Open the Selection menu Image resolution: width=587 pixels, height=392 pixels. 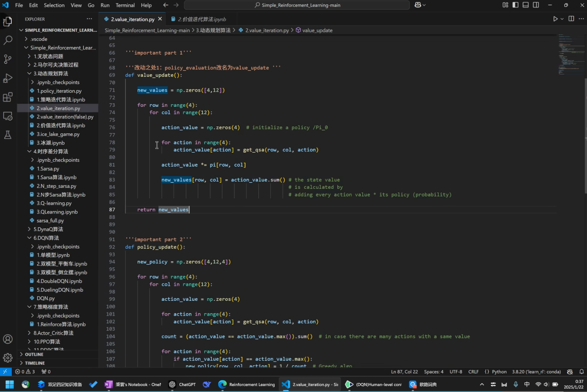[54, 5]
